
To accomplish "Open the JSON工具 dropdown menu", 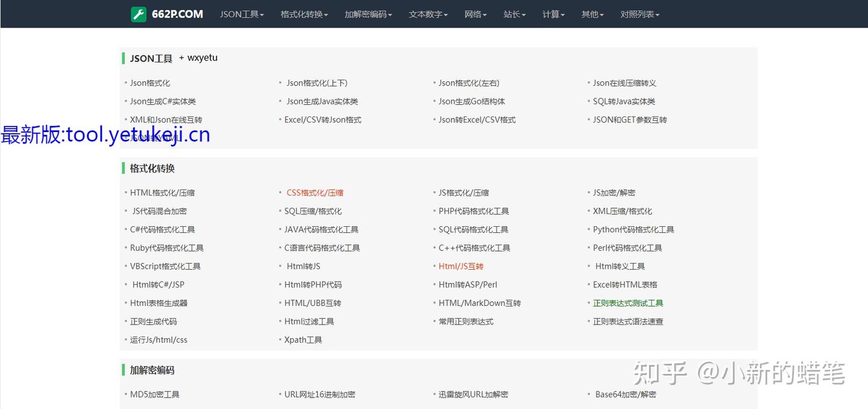I will 241,14.
